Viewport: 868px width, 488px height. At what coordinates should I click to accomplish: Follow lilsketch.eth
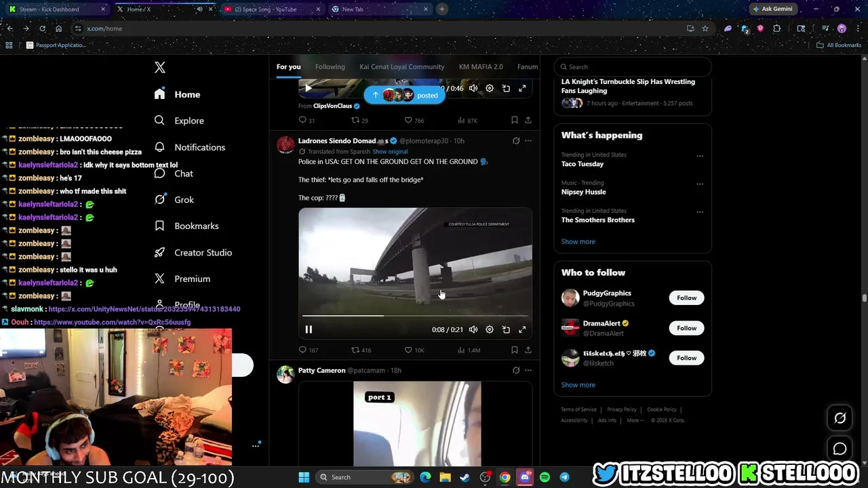(686, 358)
